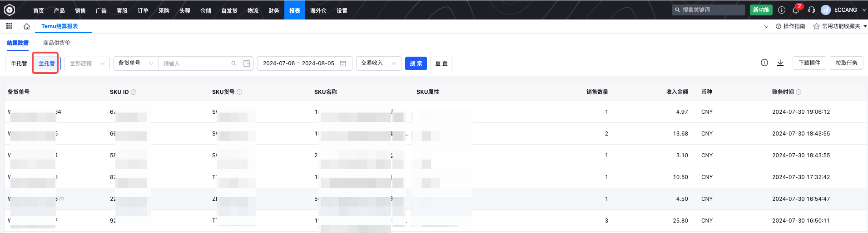Image resolution: width=868 pixels, height=233 pixels.
Task: Open the app grid menu icon
Action: coord(9,26)
